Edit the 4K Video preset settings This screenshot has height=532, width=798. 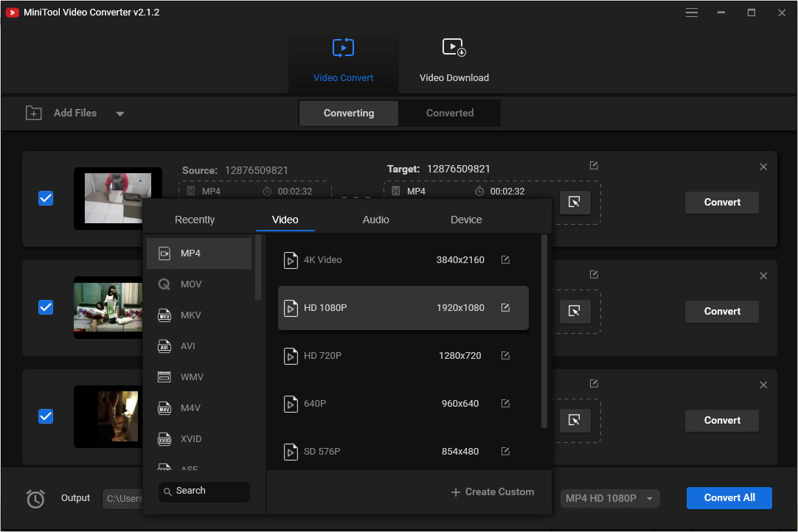[x=505, y=260]
